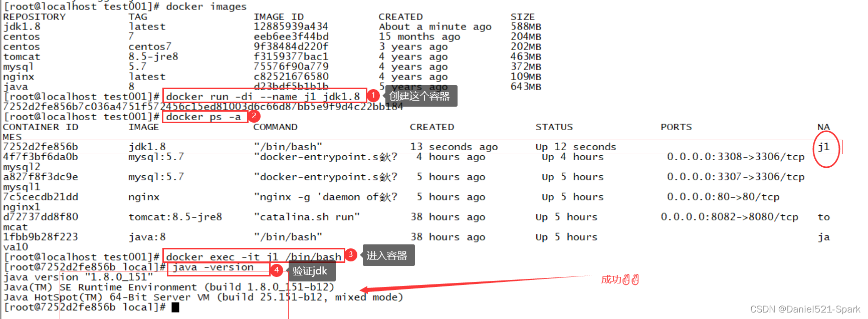
Task: Click the red numbered circle 3 marker
Action: point(351,255)
